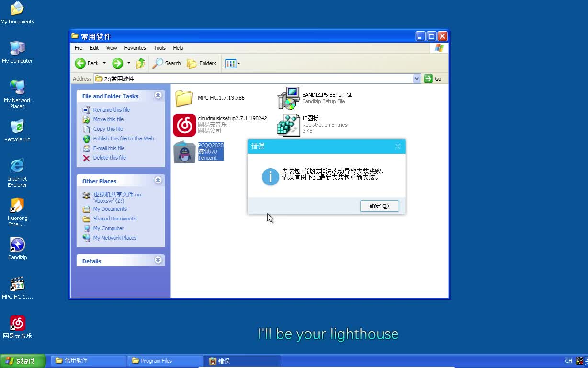Click the Back navigation arrow
This screenshot has height=368, width=588.
point(80,63)
